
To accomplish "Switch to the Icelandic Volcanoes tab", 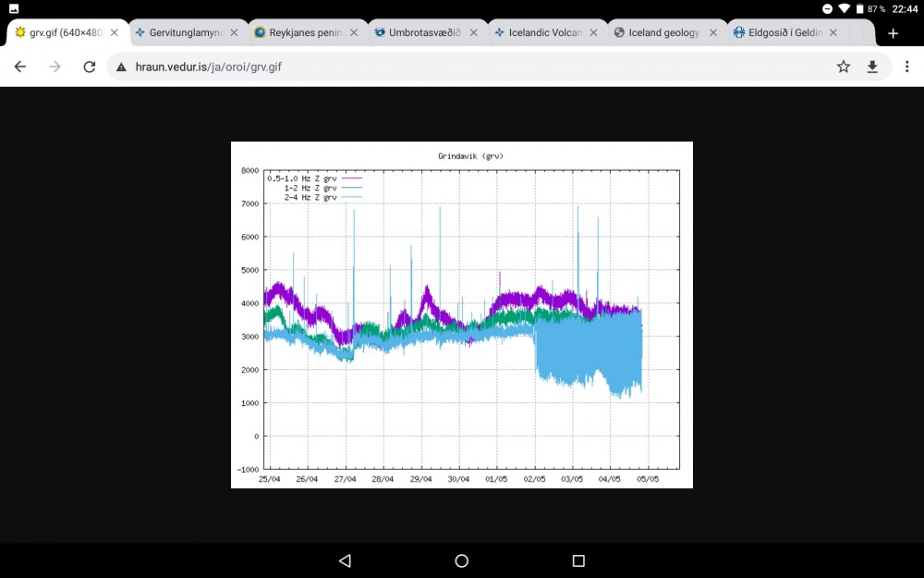I will click(x=547, y=31).
